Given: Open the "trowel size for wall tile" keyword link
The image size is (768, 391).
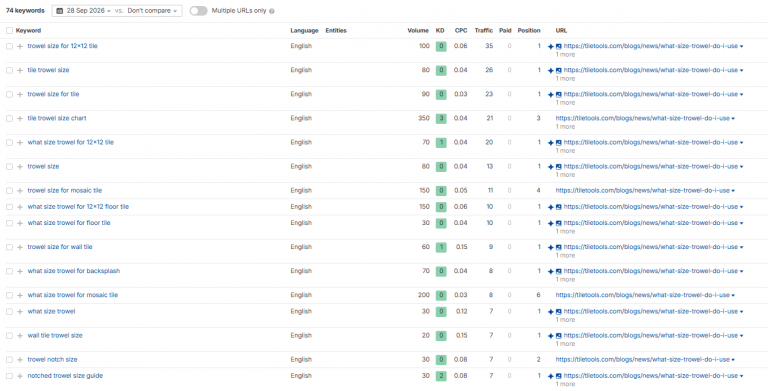Looking at the screenshot, I should pos(60,247).
